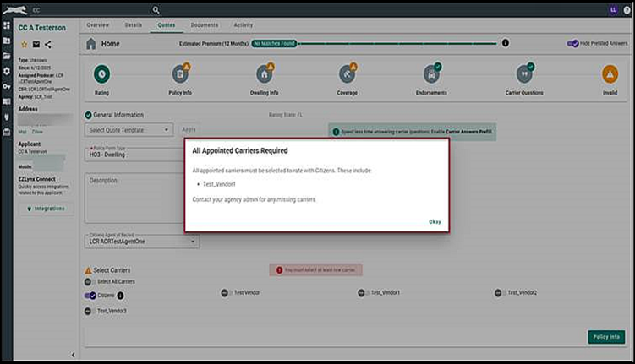Collapse the applicant side panel chevron
Viewport: 635px width, 364px height.
pos(73,355)
